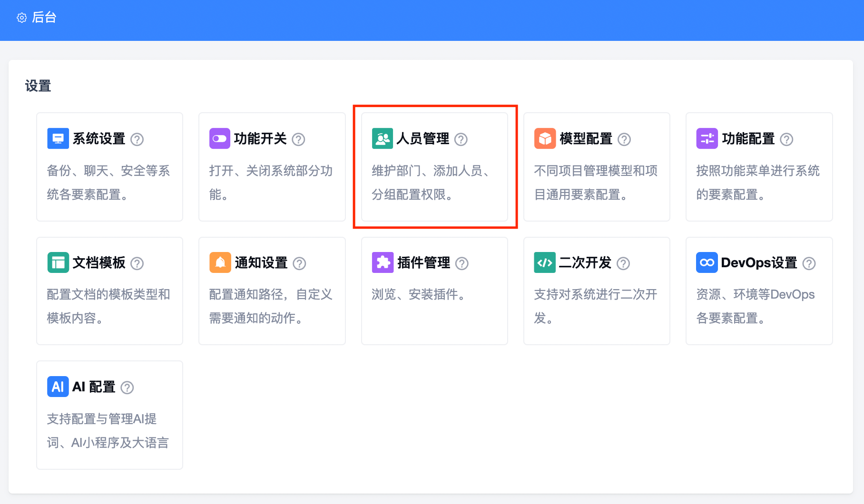Viewport: 864px width, 504px height.
Task: Show help for 人员管理 question mark
Action: tap(461, 139)
